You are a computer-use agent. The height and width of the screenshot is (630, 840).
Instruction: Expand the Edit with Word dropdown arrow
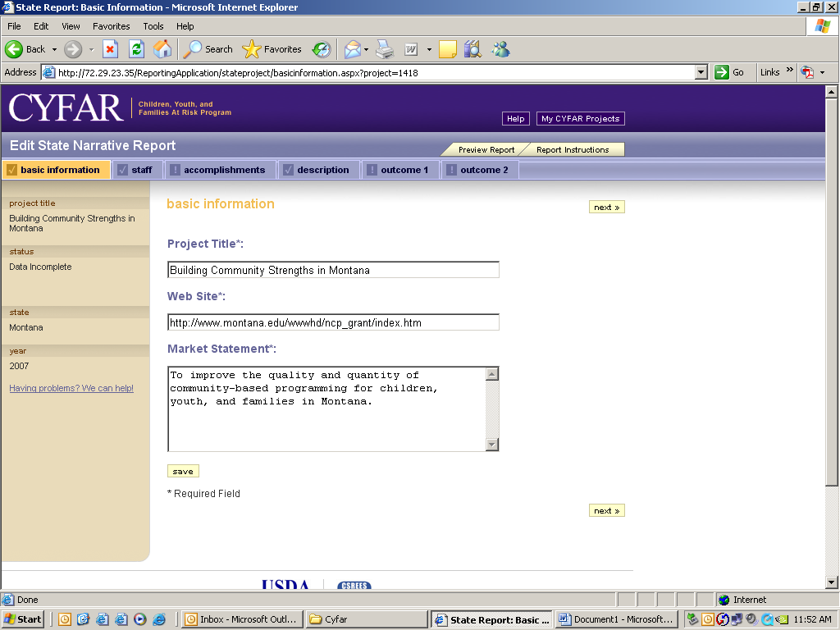429,49
